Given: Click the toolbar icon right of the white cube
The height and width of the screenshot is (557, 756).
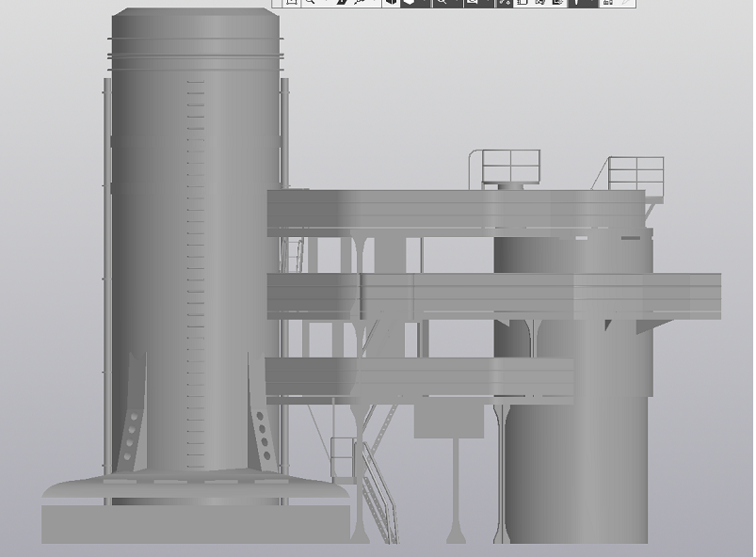Looking at the screenshot, I should pos(424,3).
